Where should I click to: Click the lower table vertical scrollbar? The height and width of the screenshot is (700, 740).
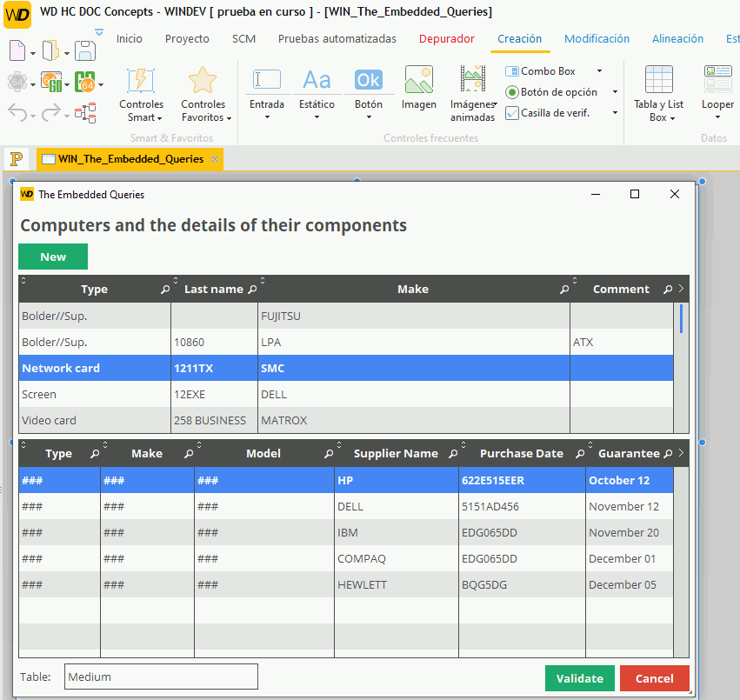point(681,562)
